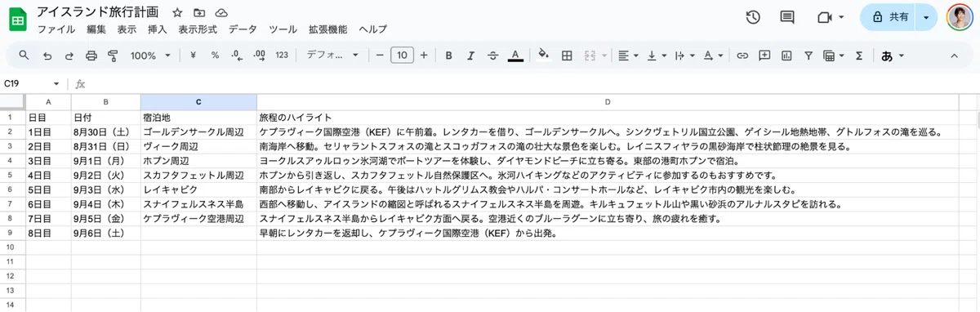
Task: Insert a link with chain icon
Action: (x=742, y=56)
